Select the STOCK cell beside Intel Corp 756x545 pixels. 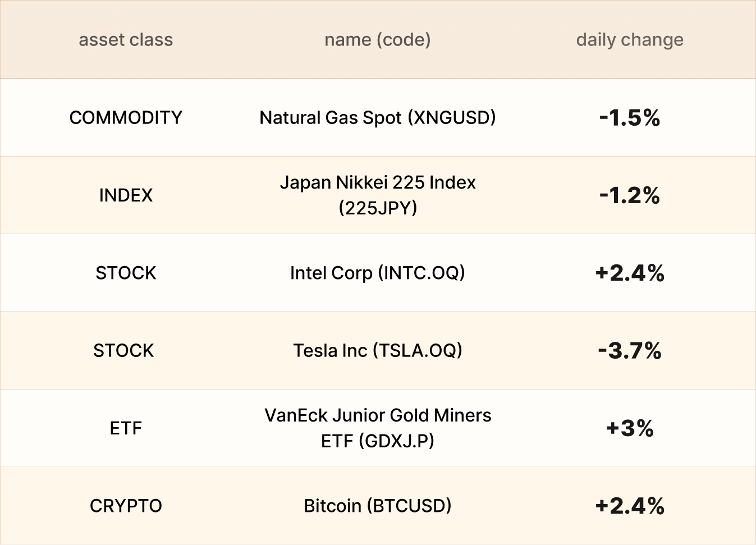(x=126, y=273)
